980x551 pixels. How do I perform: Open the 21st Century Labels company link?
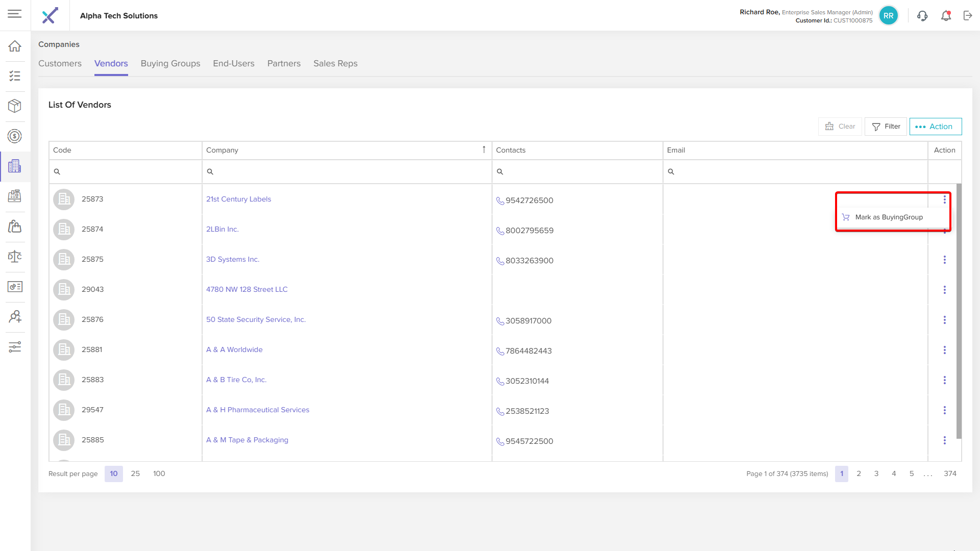click(x=238, y=199)
